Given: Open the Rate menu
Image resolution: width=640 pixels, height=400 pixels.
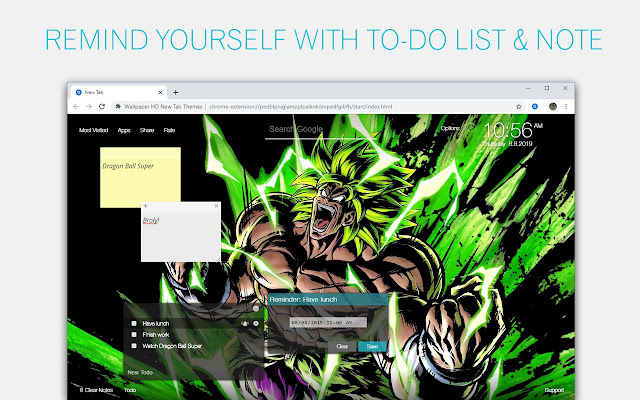Looking at the screenshot, I should point(169,130).
